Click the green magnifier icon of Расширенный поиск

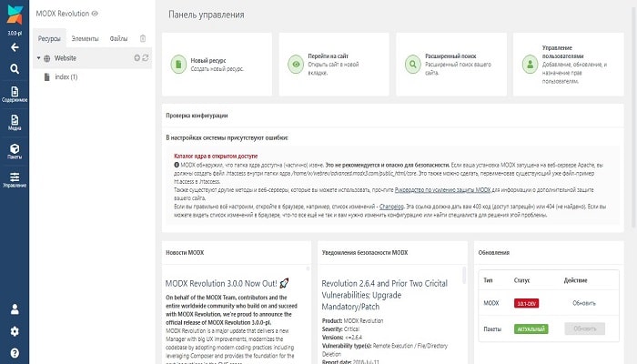[x=412, y=65]
